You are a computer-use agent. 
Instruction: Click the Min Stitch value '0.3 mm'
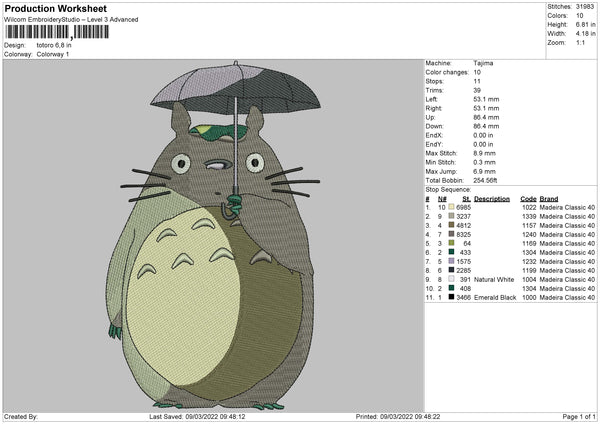[484, 162]
